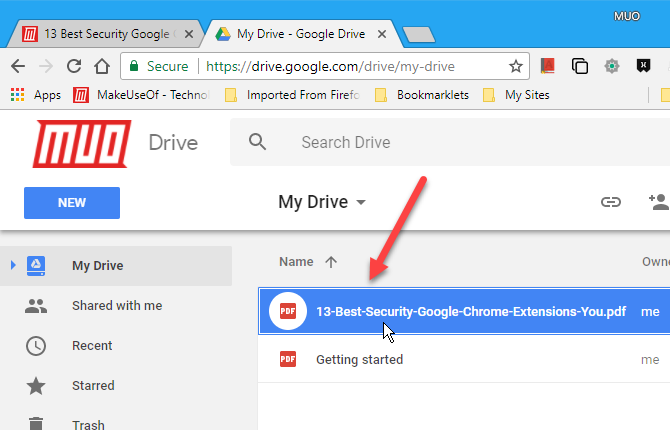670x430 pixels.
Task: Open the MakeUseOf bookmark
Action: click(141, 95)
